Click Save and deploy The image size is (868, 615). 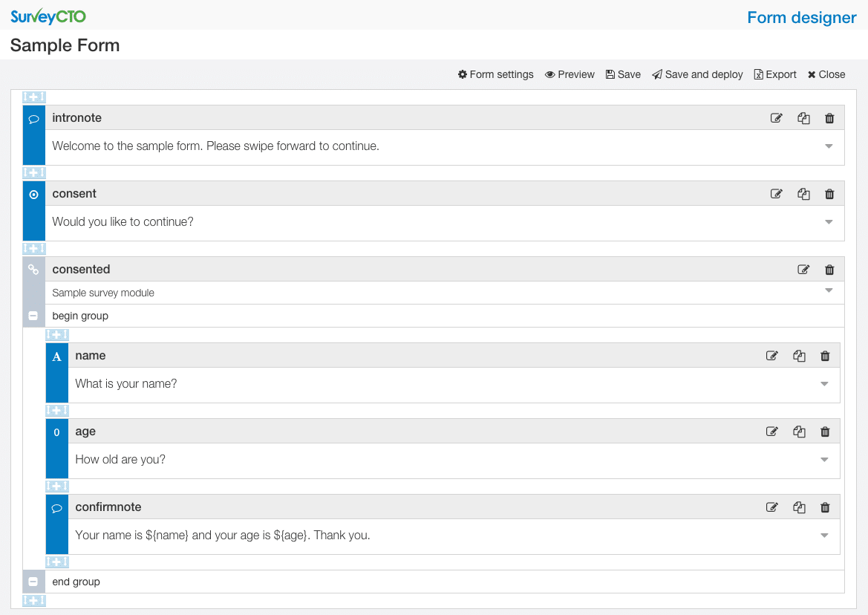(x=697, y=75)
